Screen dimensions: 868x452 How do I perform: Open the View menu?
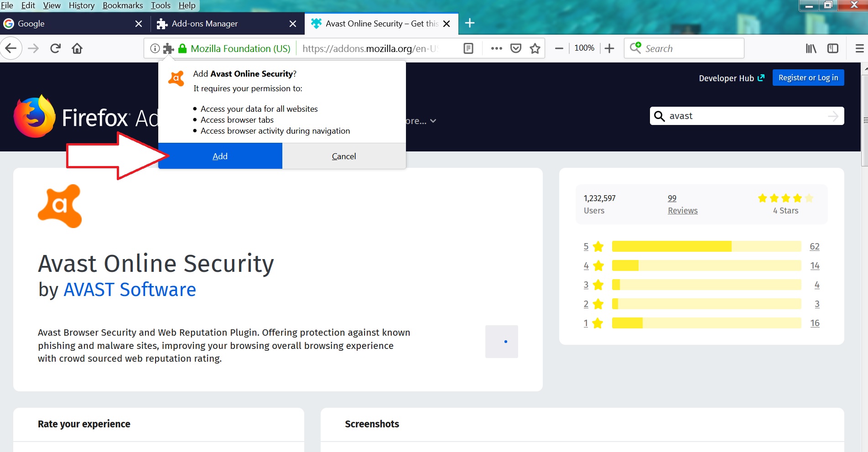pyautogui.click(x=52, y=5)
